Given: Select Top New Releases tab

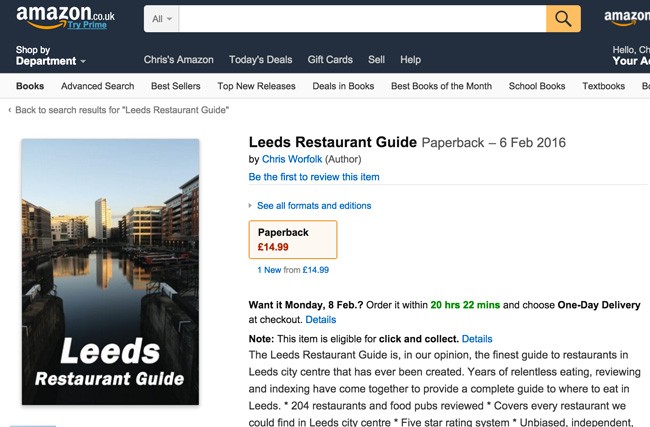Looking at the screenshot, I should (256, 86).
